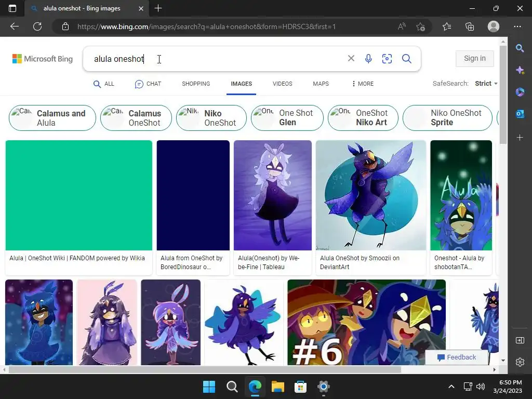Select the Calamus and Alula suggestion
This screenshot has height=399, width=532.
52,118
